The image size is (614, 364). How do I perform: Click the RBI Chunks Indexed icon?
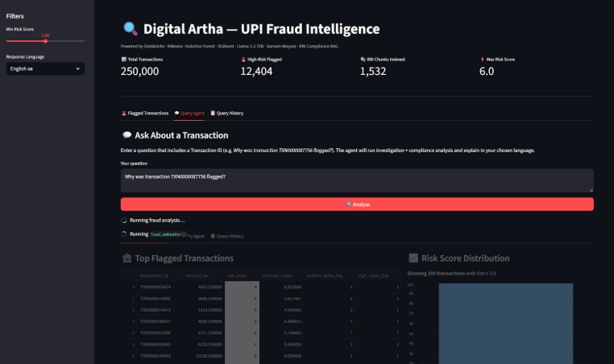coord(363,60)
